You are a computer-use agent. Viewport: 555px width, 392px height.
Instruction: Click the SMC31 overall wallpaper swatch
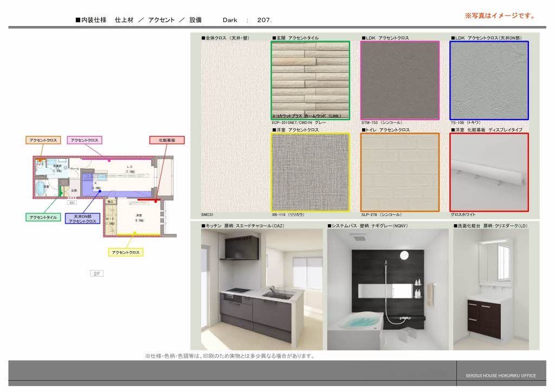[235, 126]
